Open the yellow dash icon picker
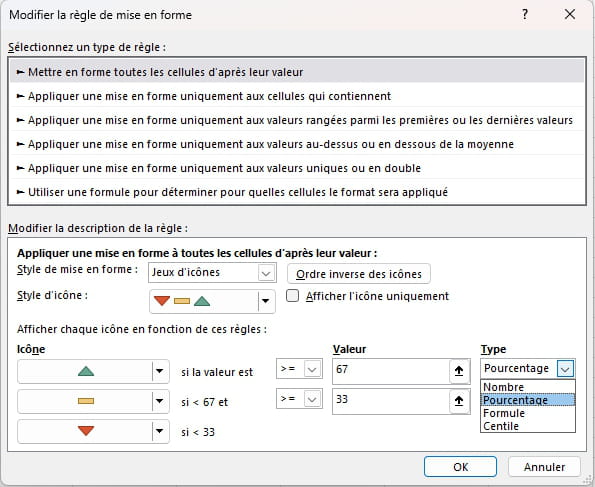 [x=93, y=401]
